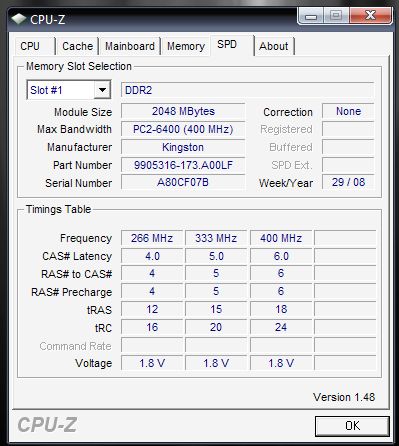
Task: Click the tRAS value 18
Action: (281, 309)
